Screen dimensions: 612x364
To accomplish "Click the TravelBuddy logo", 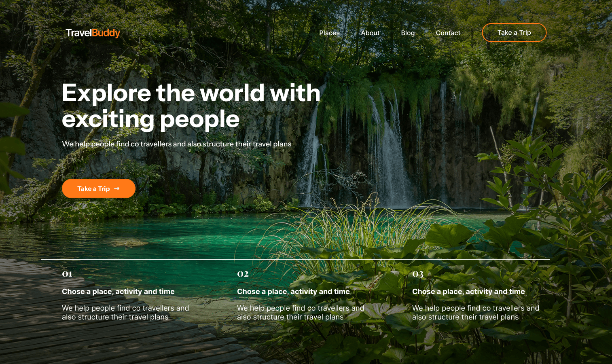I will [93, 33].
